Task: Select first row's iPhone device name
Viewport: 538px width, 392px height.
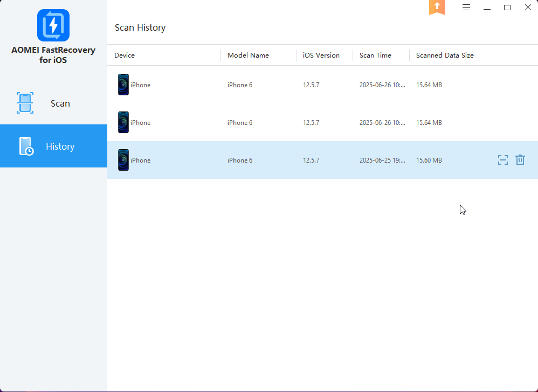Action: tap(140, 85)
